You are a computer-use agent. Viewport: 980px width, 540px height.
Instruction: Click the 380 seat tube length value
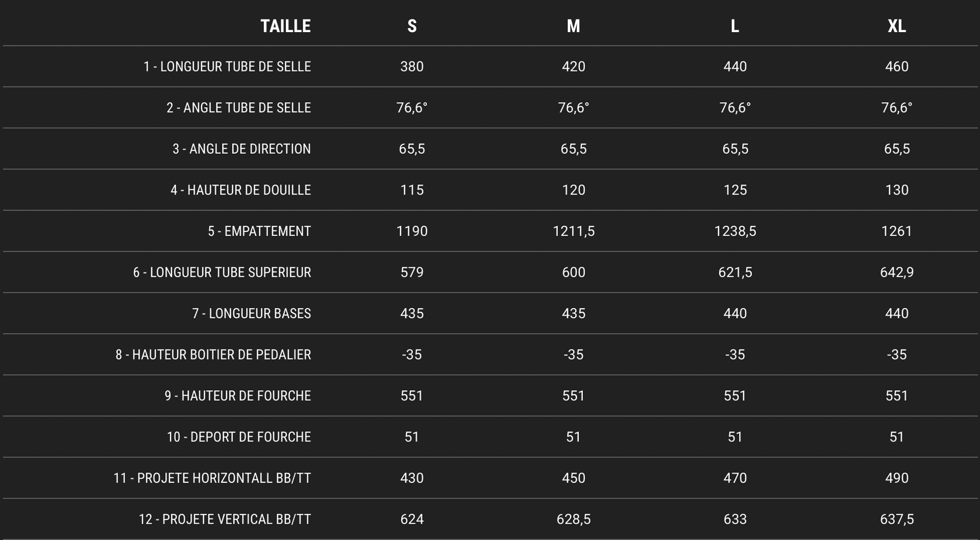tap(412, 67)
